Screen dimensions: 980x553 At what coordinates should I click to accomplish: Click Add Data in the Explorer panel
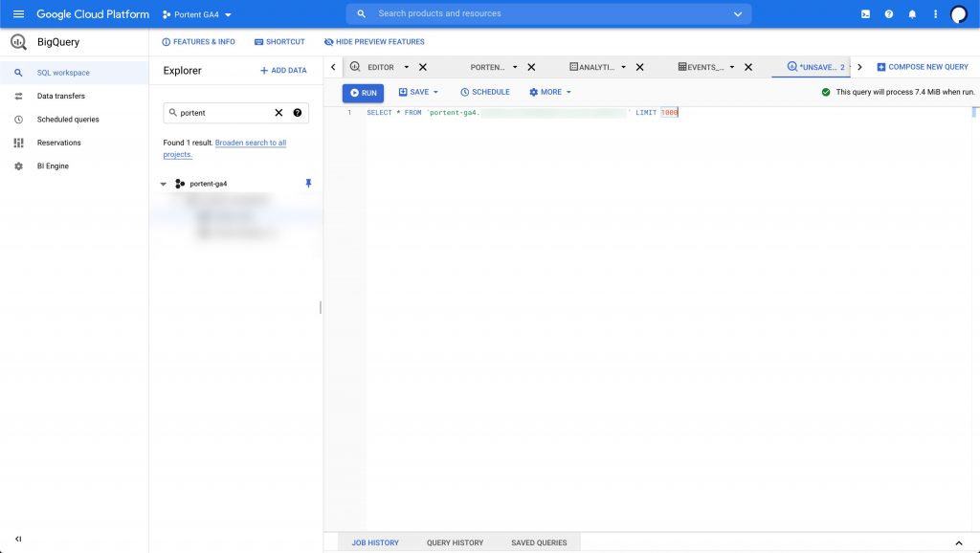point(283,71)
